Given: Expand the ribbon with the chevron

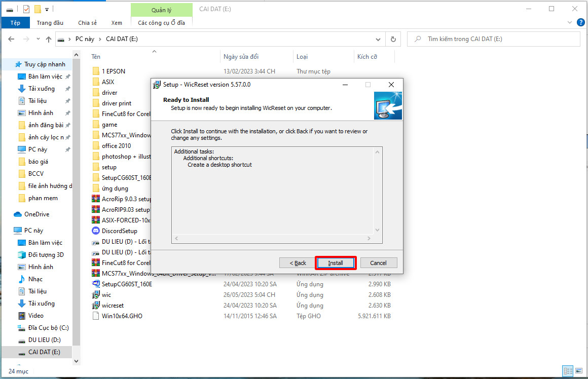Looking at the screenshot, I should click(570, 22).
